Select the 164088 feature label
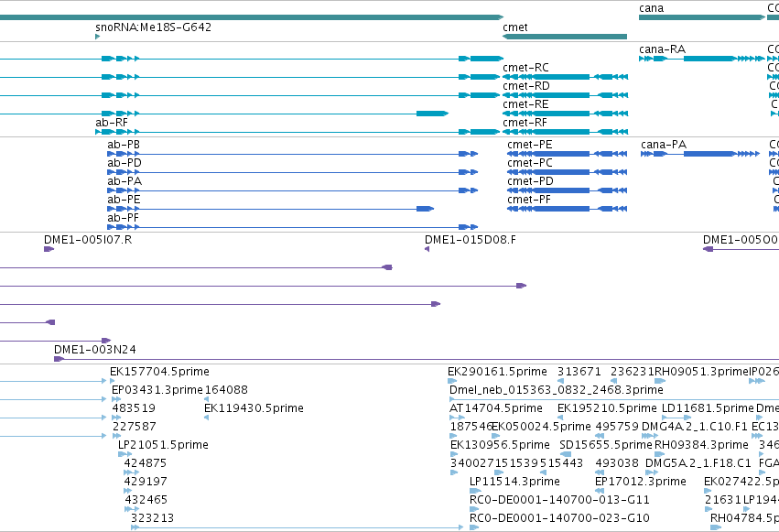Viewport: 779px width, 532px height. (x=226, y=389)
